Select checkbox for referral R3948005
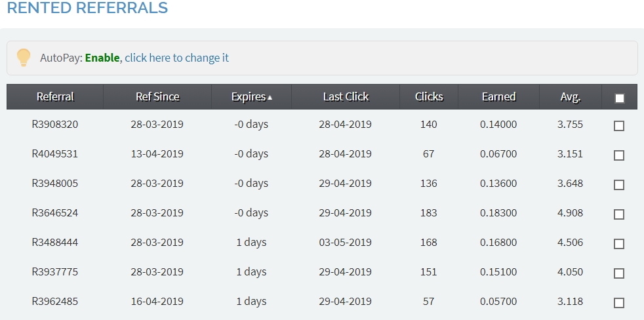Viewport: 644px width, 320px height. [x=619, y=185]
